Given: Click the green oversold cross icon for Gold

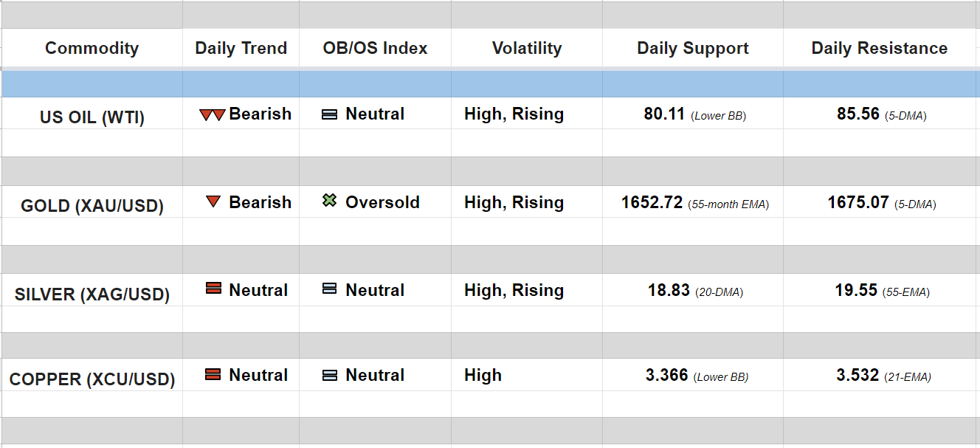Looking at the screenshot, I should [330, 201].
